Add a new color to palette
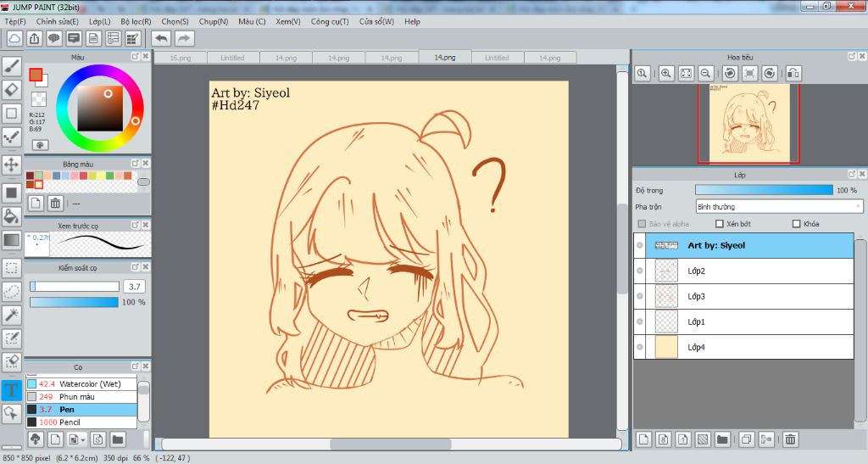The width and height of the screenshot is (868, 464). pos(36,204)
